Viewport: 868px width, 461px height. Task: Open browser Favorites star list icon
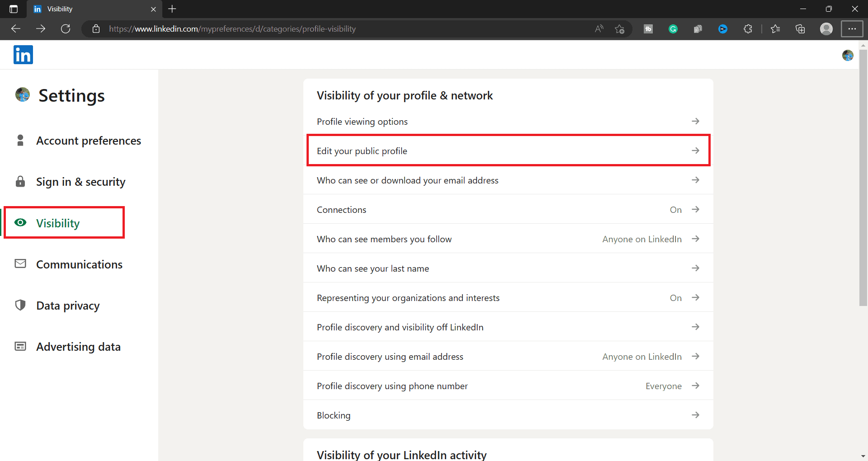775,29
